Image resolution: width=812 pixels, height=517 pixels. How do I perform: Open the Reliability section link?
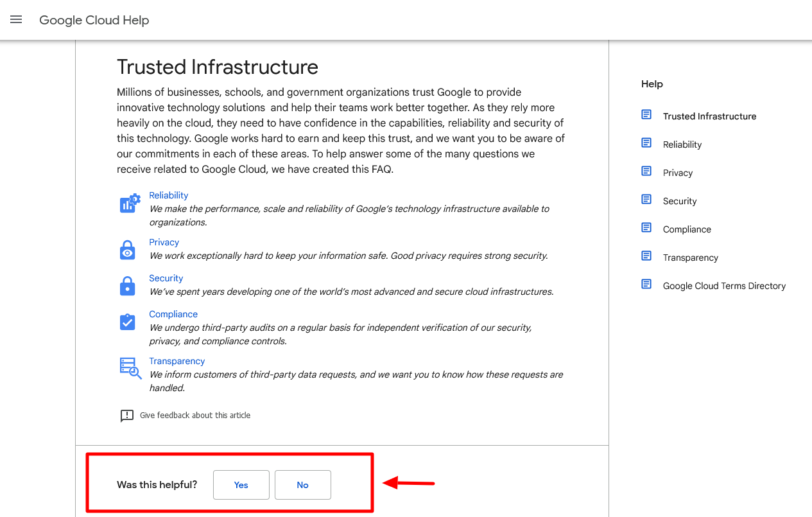point(168,195)
